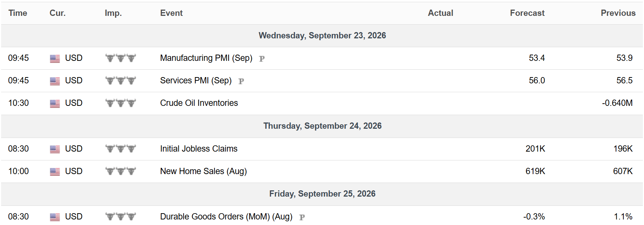644x225 pixels.
Task: Click preliminary P icon beside Manufacturing PMI
Action: pyautogui.click(x=262, y=59)
